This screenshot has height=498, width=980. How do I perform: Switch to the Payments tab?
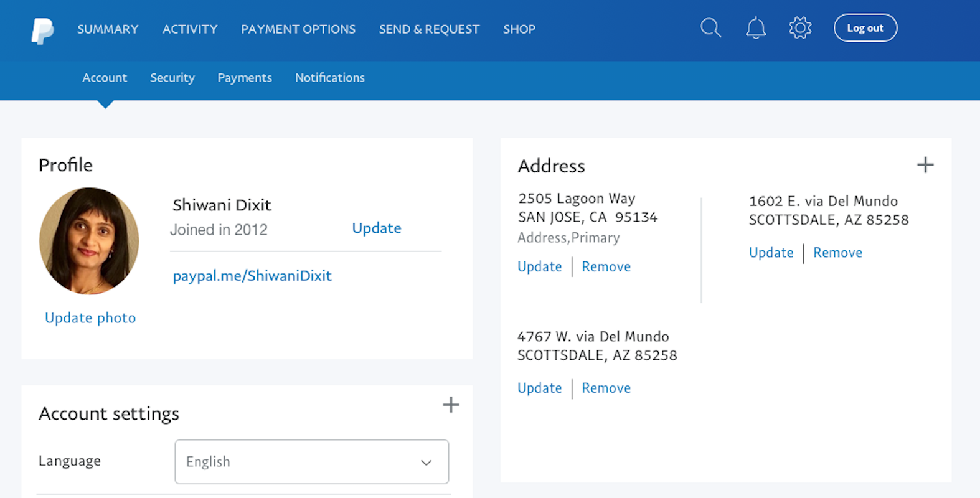point(245,78)
